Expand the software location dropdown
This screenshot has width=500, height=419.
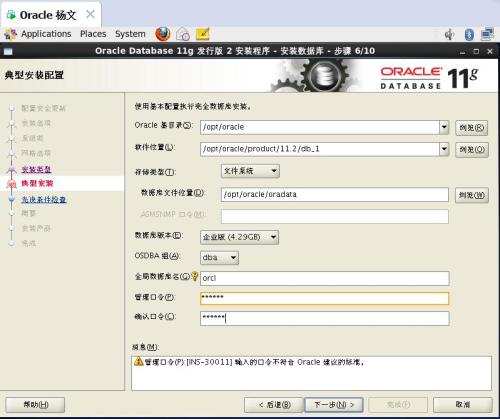pos(444,149)
